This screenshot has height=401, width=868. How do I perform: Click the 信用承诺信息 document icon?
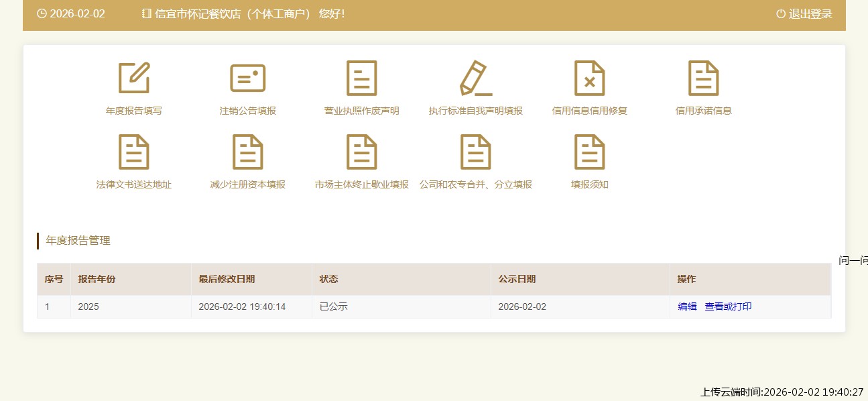[x=703, y=78]
